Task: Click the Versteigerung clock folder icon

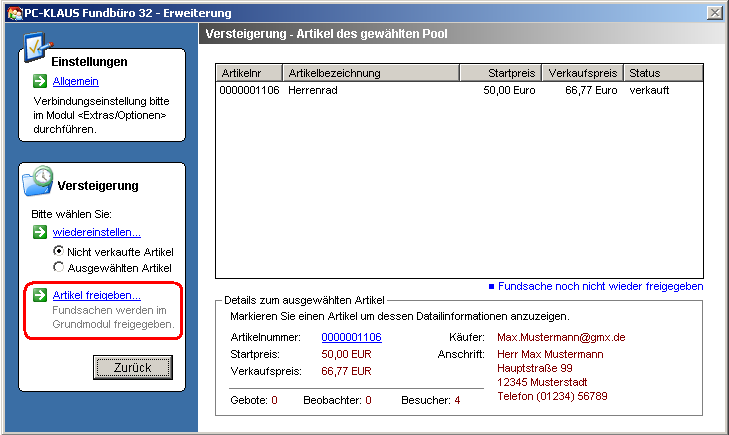Action: point(39,180)
